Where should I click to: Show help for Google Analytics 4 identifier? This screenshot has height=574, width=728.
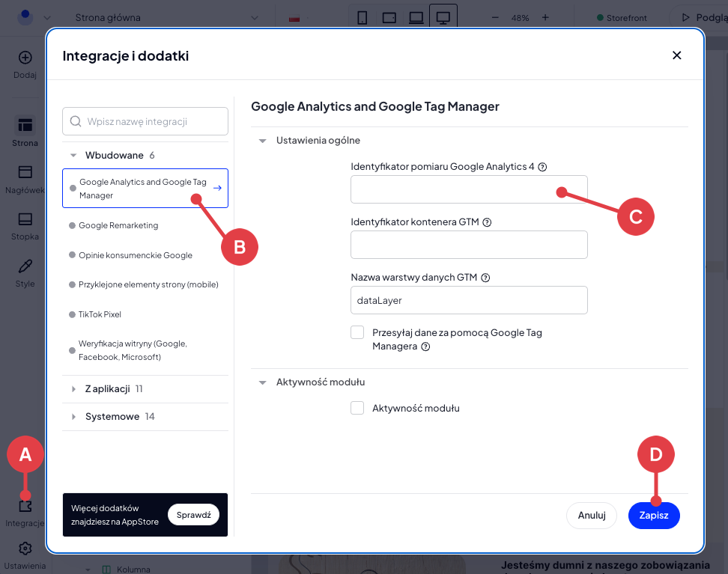coord(542,167)
